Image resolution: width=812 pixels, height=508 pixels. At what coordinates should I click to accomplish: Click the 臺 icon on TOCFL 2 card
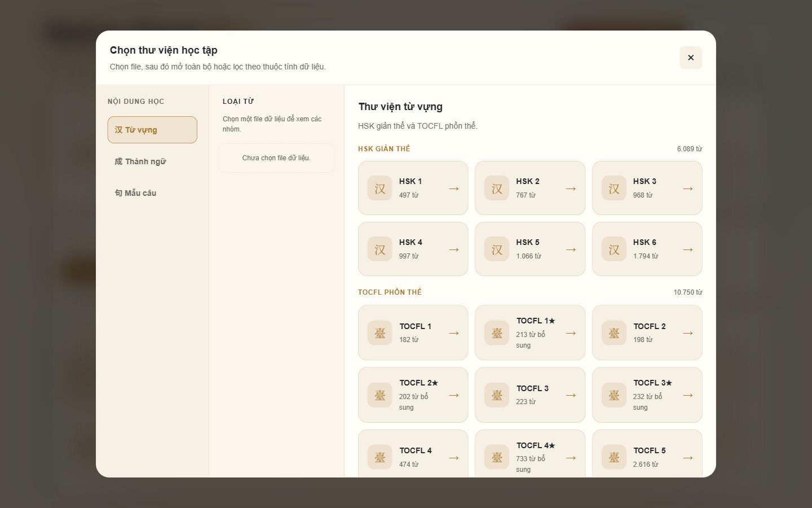[614, 333]
